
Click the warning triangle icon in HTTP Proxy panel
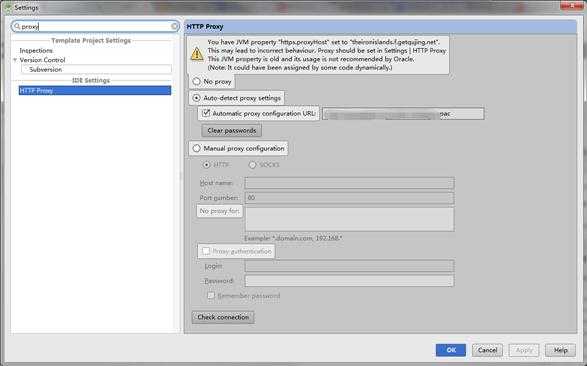[197, 54]
